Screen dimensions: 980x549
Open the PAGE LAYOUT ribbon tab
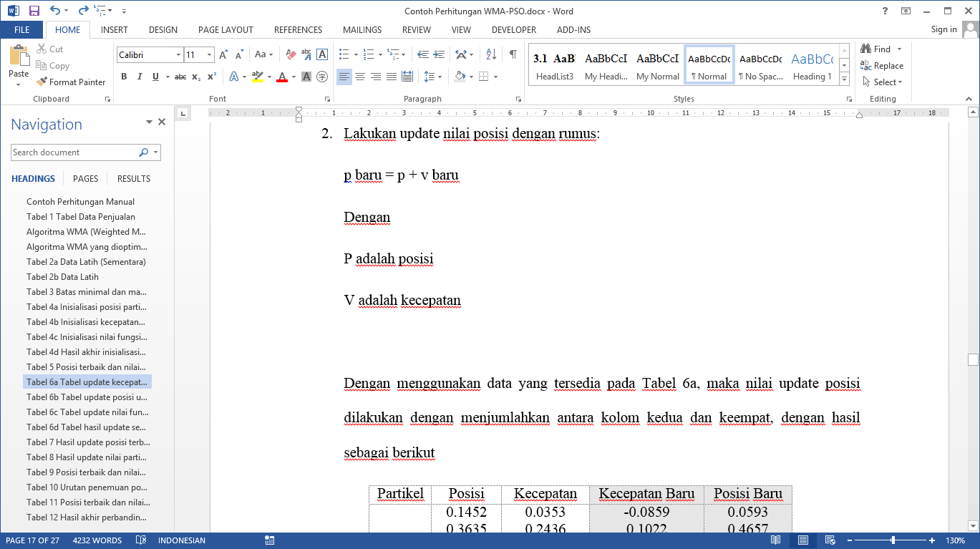pyautogui.click(x=225, y=30)
